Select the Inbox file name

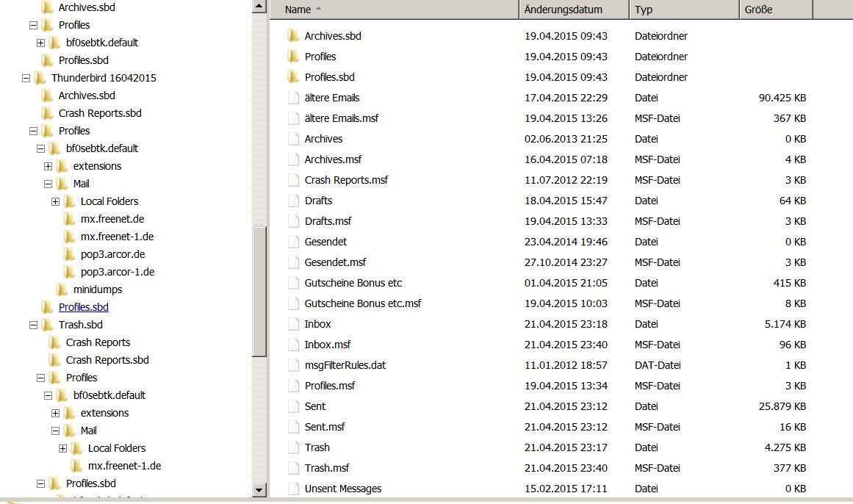pyautogui.click(x=317, y=324)
